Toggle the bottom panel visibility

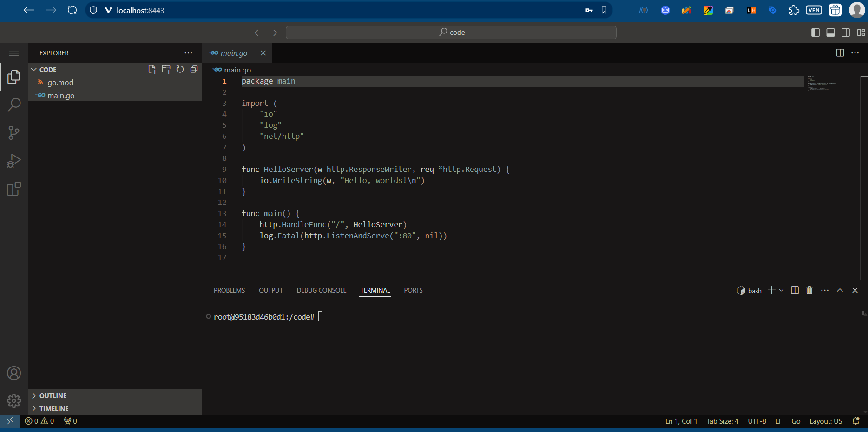[830, 33]
